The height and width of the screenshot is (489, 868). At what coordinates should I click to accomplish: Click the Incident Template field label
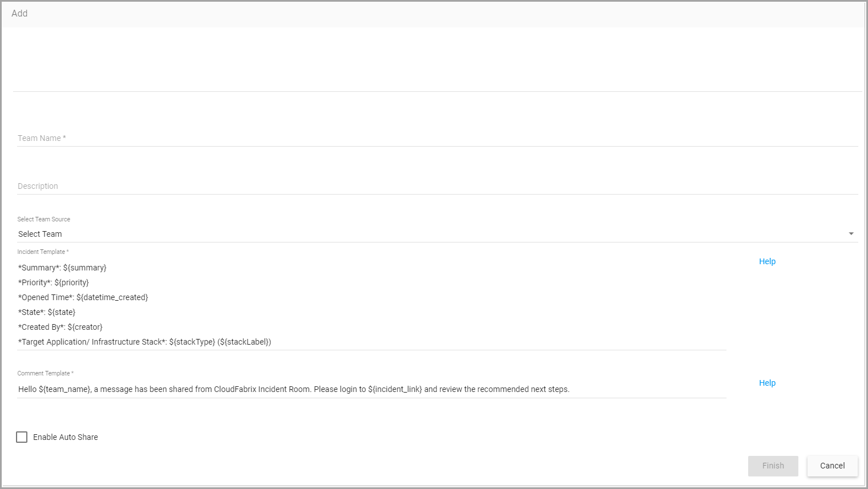(x=43, y=252)
